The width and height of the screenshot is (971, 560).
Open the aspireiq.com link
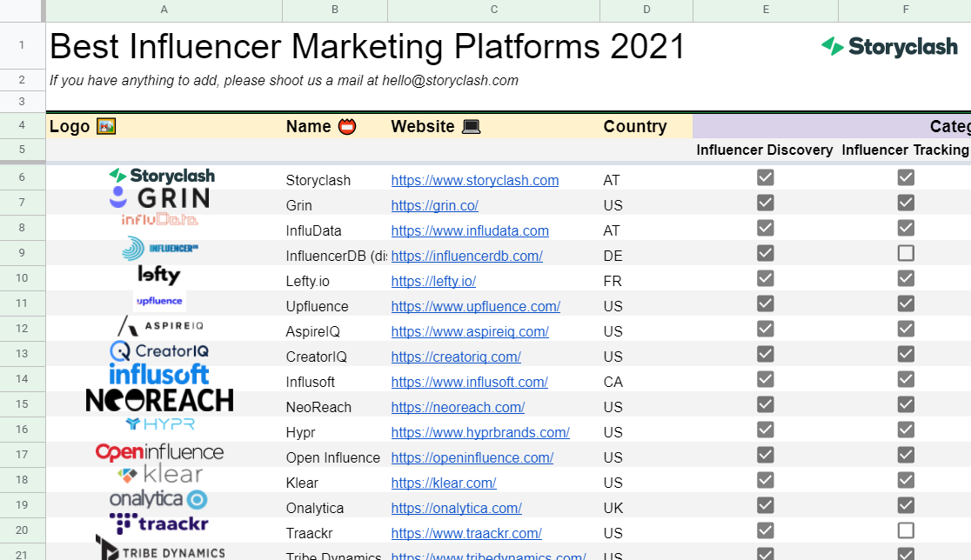click(x=470, y=331)
